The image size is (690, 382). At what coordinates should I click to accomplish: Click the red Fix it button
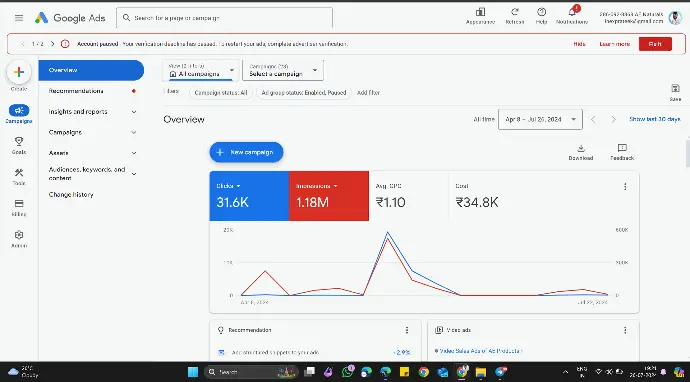pyautogui.click(x=655, y=44)
